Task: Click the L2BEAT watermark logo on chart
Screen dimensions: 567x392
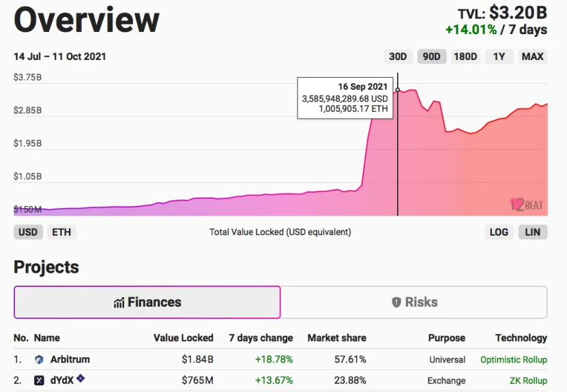Action: pos(527,205)
